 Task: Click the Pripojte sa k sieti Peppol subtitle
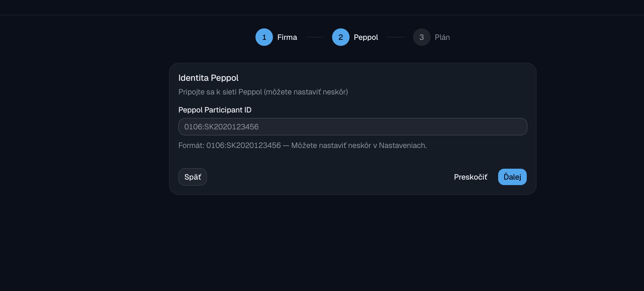263,92
